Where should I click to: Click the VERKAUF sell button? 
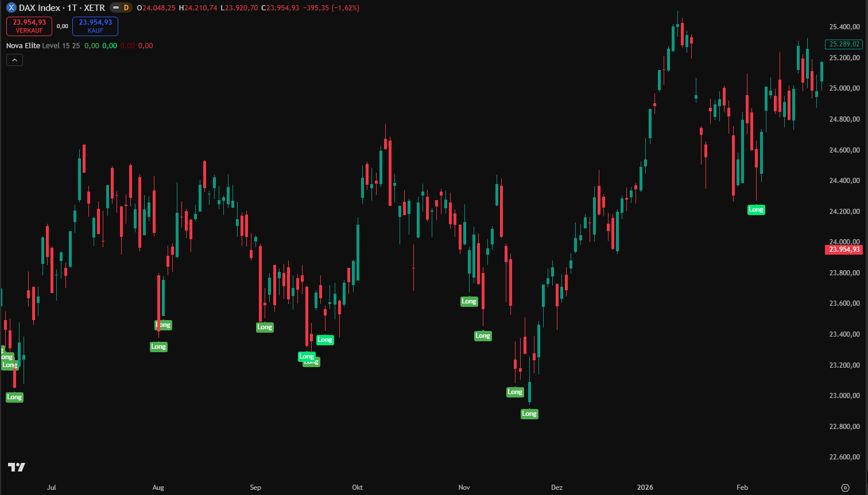pos(29,26)
